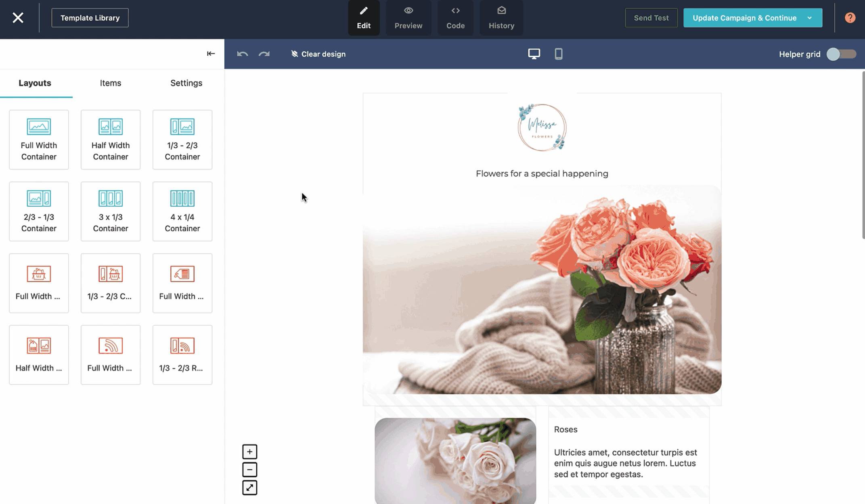Switch to Edit mode tab

tap(364, 18)
